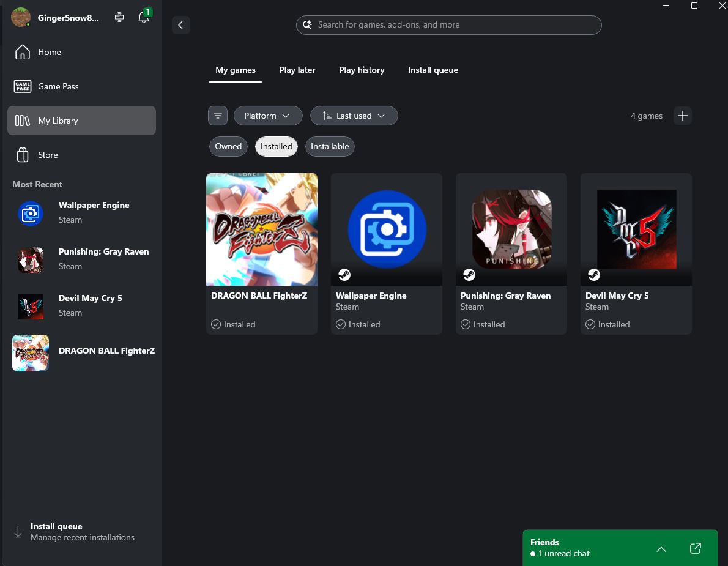The image size is (728, 566).
Task: Open the Friends 1 unread chat bar
Action: coord(620,548)
